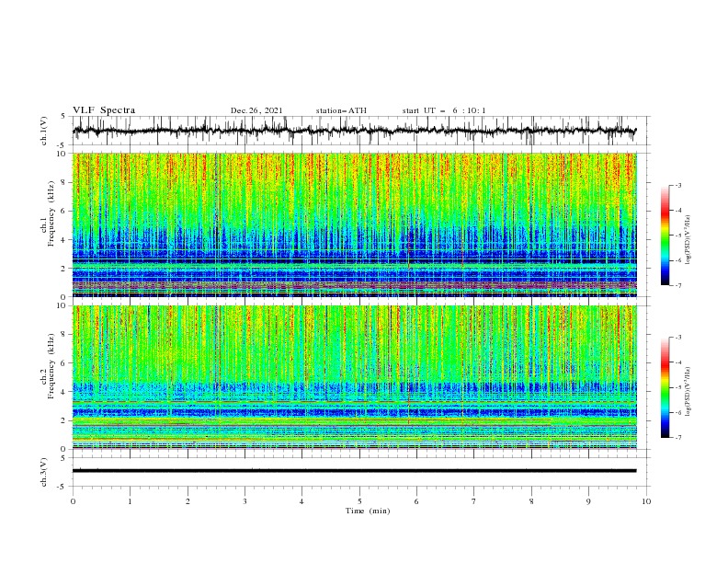Select the 'ch.3(V)' axis label

44,472
